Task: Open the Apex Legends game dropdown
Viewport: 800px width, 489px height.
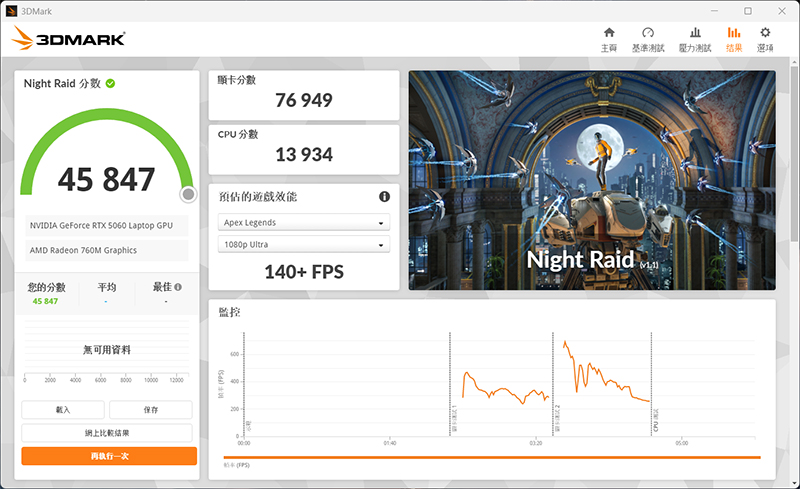Action: 304,223
